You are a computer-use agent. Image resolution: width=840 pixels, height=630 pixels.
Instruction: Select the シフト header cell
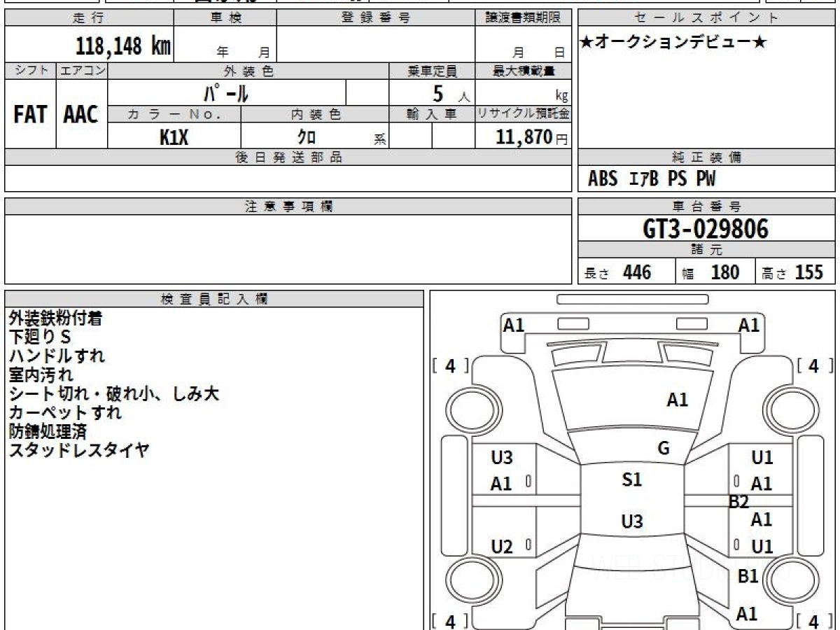[x=30, y=71]
